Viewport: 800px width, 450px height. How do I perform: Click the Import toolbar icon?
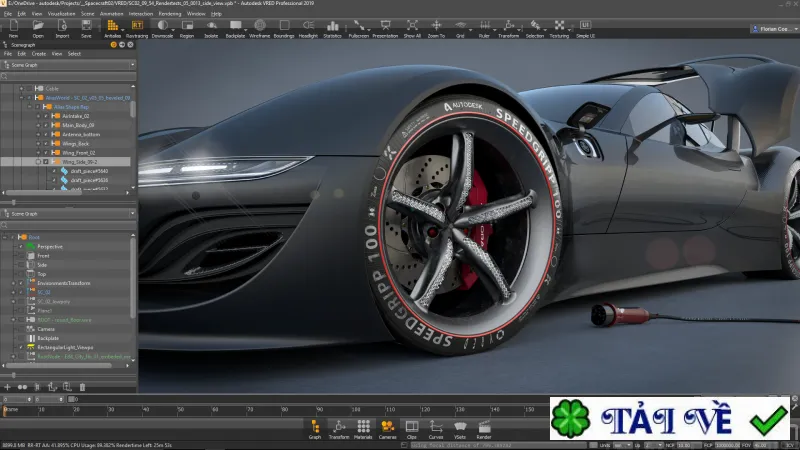[x=62, y=29]
